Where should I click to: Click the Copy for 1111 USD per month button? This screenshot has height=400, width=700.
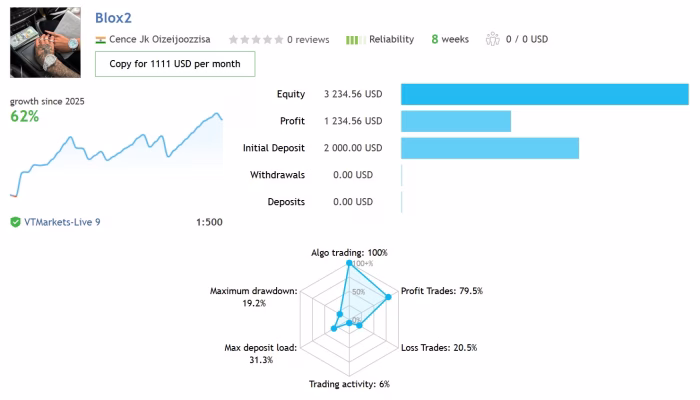click(175, 64)
